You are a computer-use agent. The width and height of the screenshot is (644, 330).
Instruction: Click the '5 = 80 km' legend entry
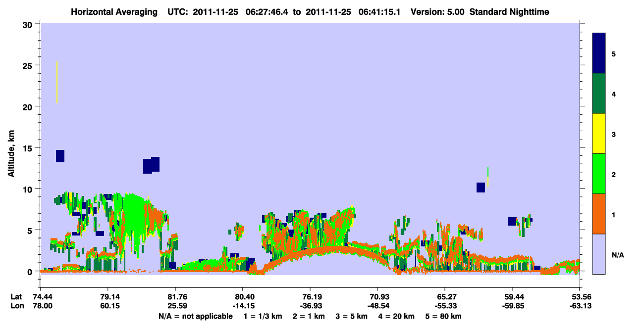point(444,316)
